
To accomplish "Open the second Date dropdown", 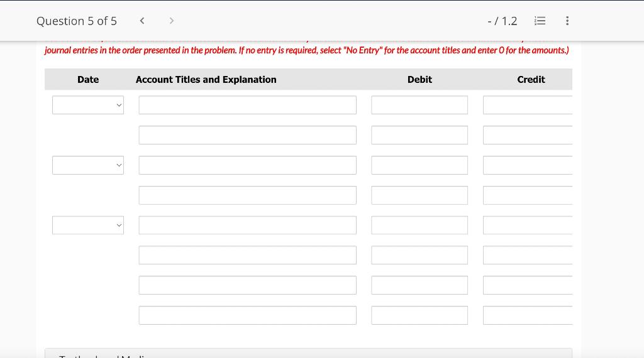I will point(88,165).
